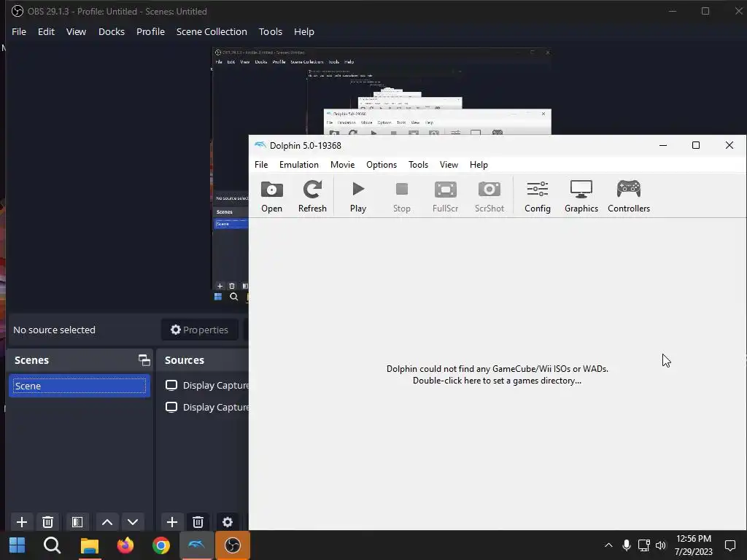The height and width of the screenshot is (560, 747).
Task: Move scene up with the up arrow
Action: click(x=107, y=522)
